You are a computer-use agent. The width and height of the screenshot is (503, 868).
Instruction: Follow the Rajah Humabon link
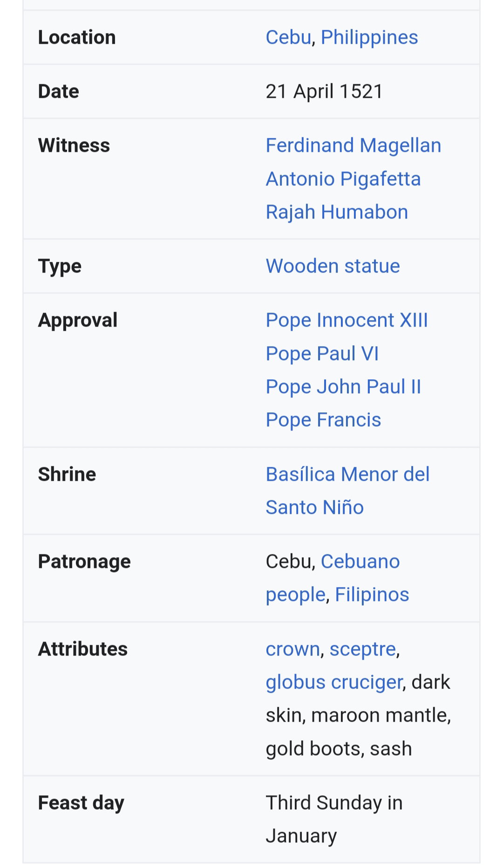337,212
